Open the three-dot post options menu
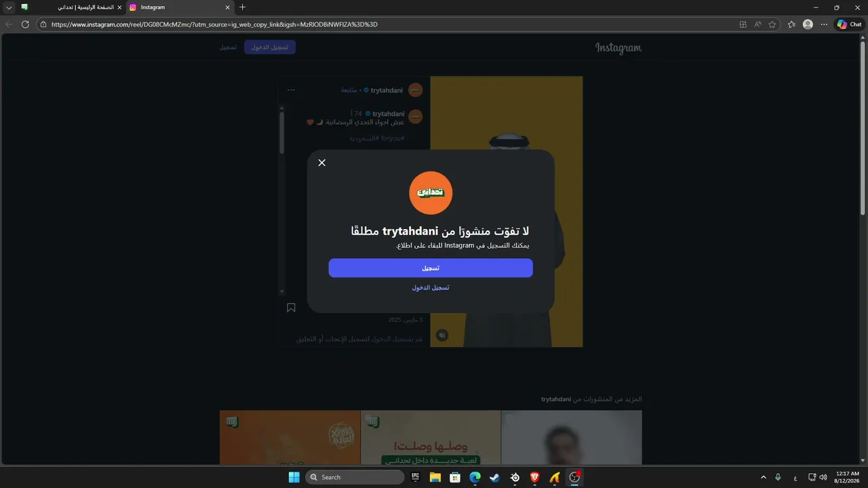This screenshot has width=868, height=488. (x=291, y=90)
